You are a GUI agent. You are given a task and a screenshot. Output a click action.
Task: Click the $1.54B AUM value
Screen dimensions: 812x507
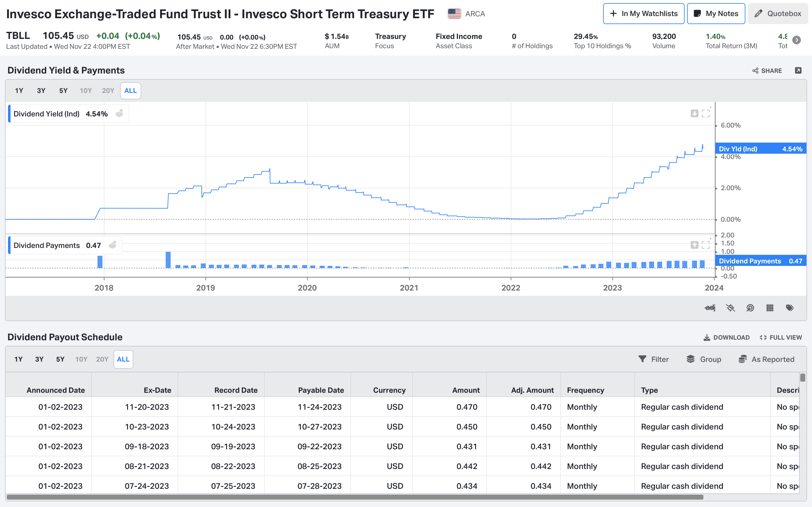point(337,36)
